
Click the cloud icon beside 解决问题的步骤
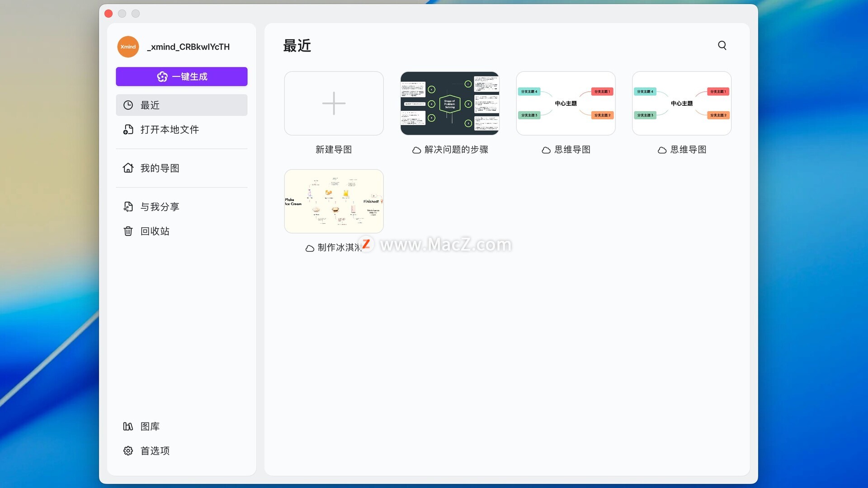[416, 150]
